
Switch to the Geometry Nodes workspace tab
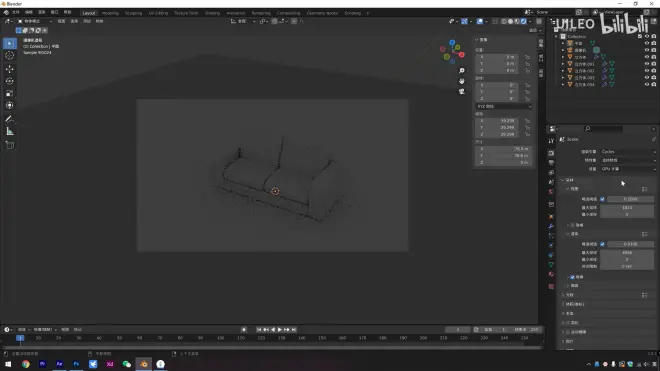pos(322,13)
